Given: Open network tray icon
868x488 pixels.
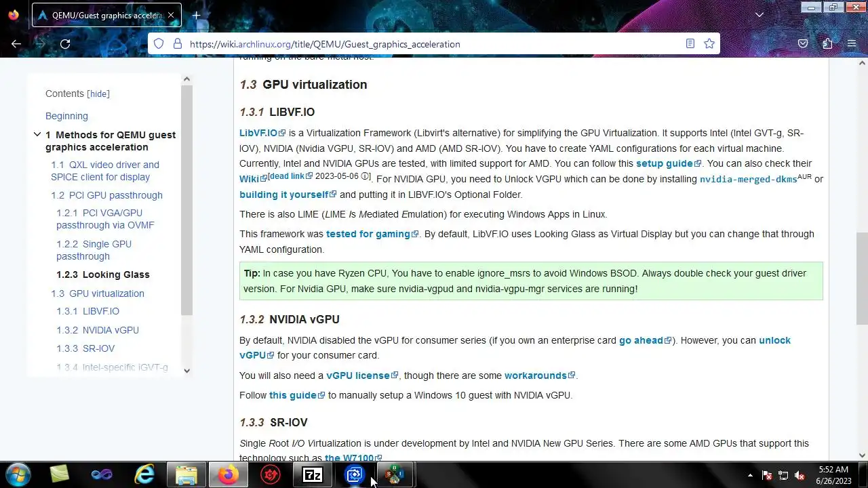Looking at the screenshot, I should (x=783, y=475).
